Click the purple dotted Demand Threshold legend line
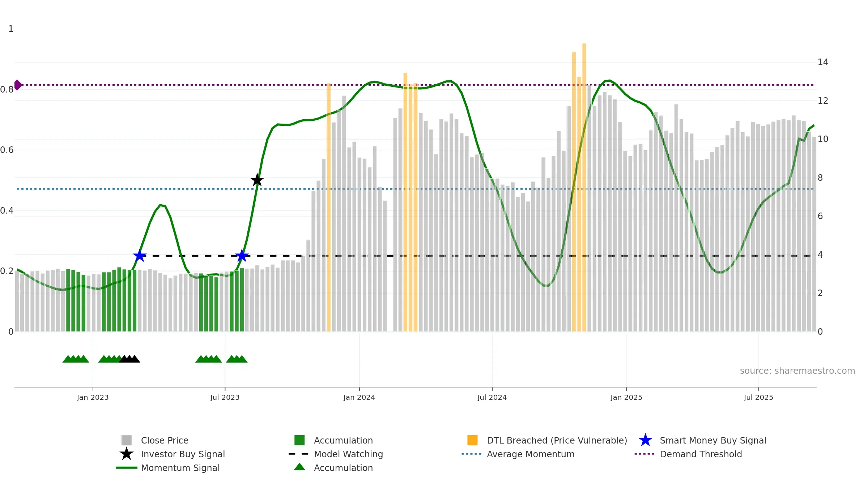The image size is (868, 488). [644, 454]
